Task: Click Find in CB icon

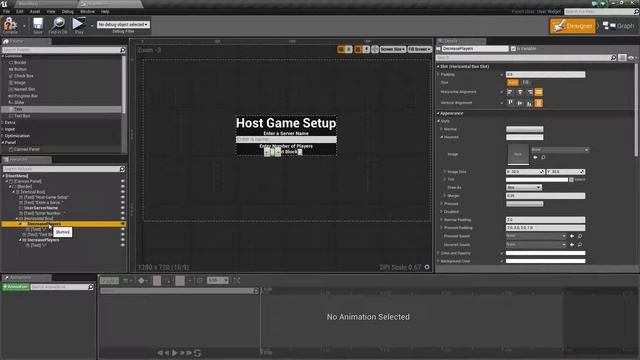Action: [x=58, y=25]
